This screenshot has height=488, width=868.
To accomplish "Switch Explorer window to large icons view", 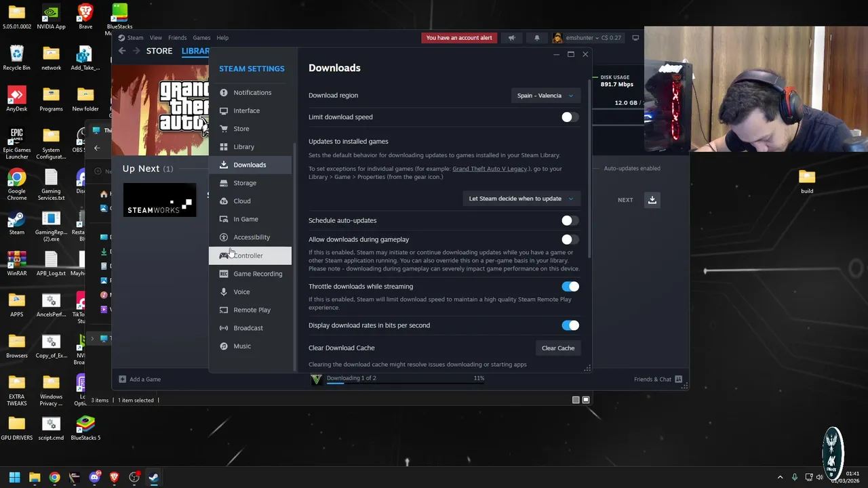I will 586,400.
